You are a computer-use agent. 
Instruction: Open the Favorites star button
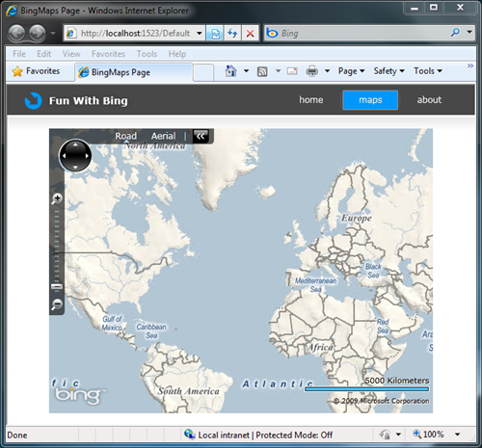tap(36, 71)
